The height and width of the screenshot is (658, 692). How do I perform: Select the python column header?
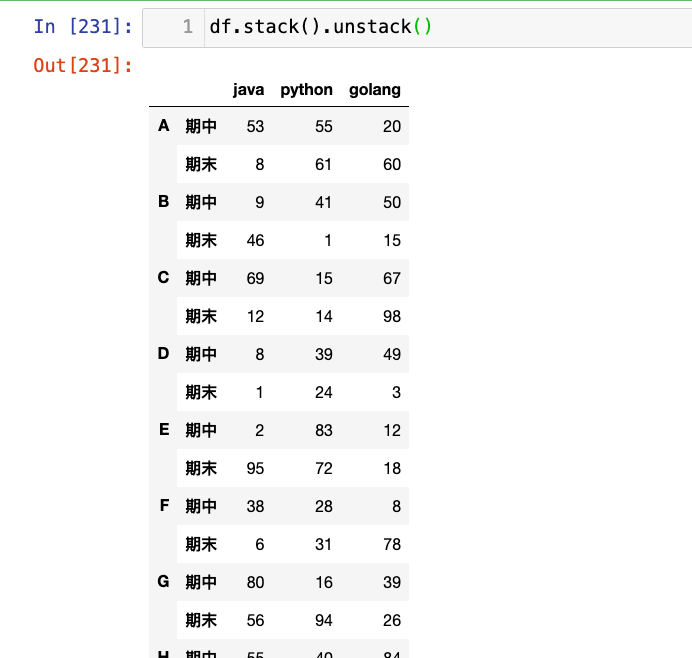pyautogui.click(x=306, y=89)
